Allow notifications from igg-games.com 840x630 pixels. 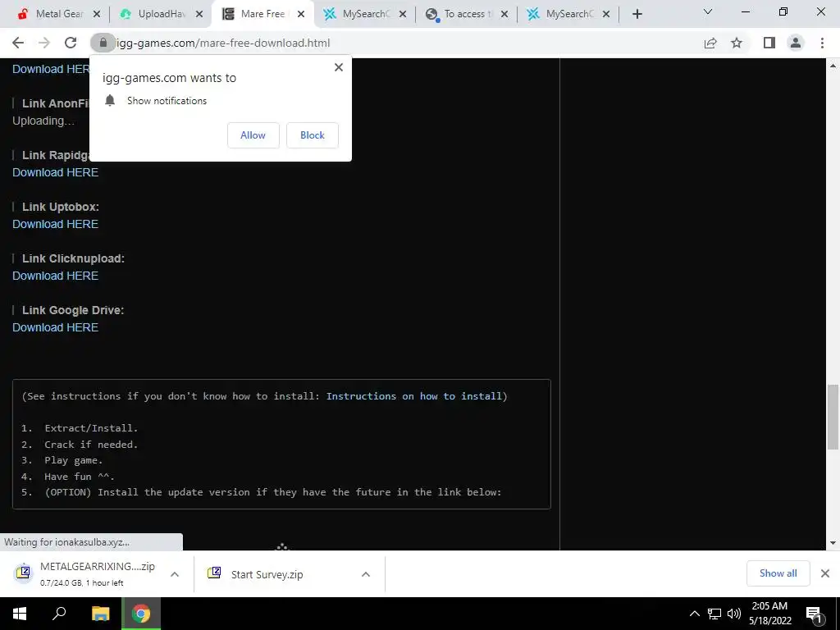(253, 135)
